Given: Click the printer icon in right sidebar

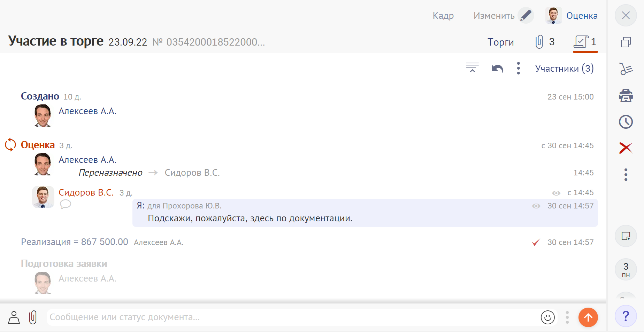Looking at the screenshot, I should tap(626, 96).
